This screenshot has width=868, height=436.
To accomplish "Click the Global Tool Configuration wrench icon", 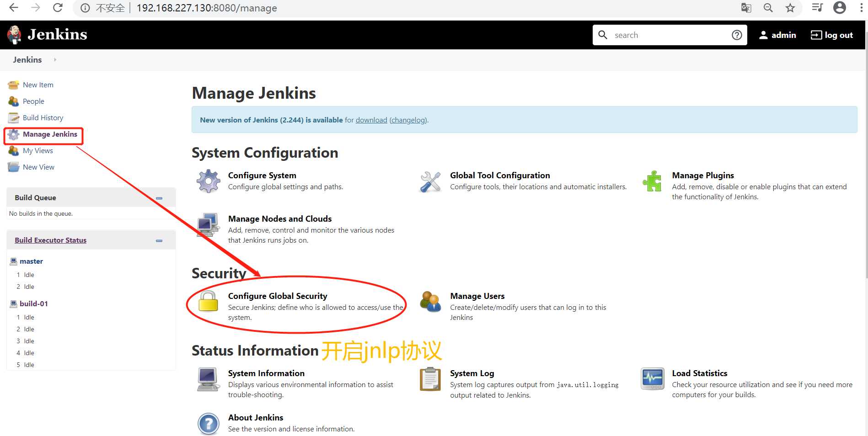I will [x=430, y=182].
